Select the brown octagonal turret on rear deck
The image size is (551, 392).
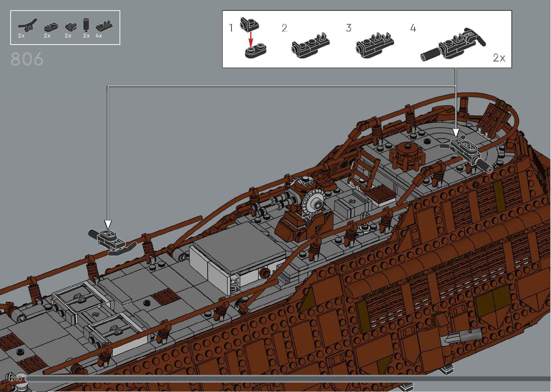click(x=407, y=155)
